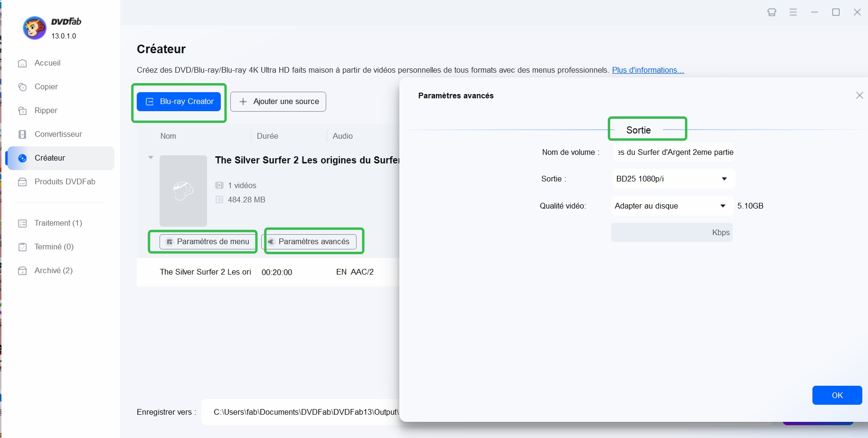Edit the Nom de volume field
The width and height of the screenshot is (868, 438).
coord(674,152)
